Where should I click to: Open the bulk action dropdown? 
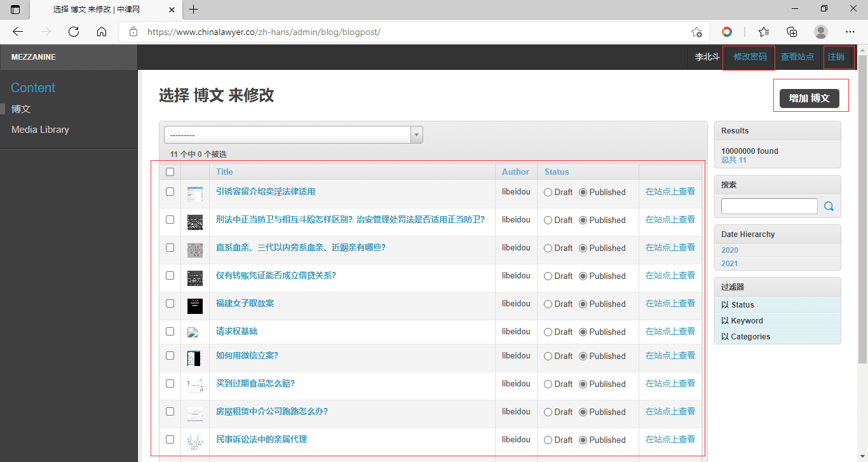tap(294, 135)
